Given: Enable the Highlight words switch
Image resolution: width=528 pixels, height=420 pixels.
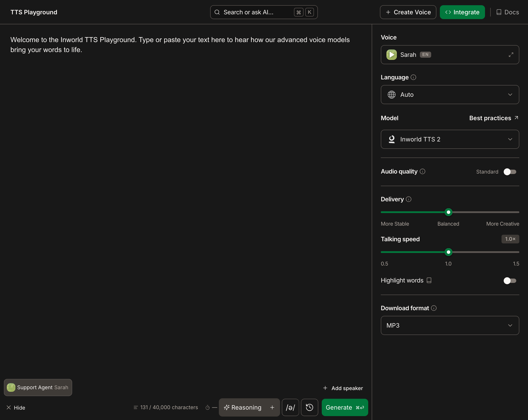Looking at the screenshot, I should point(510,281).
